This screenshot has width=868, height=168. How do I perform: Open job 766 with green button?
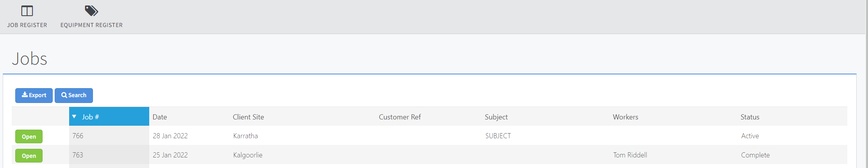click(29, 137)
